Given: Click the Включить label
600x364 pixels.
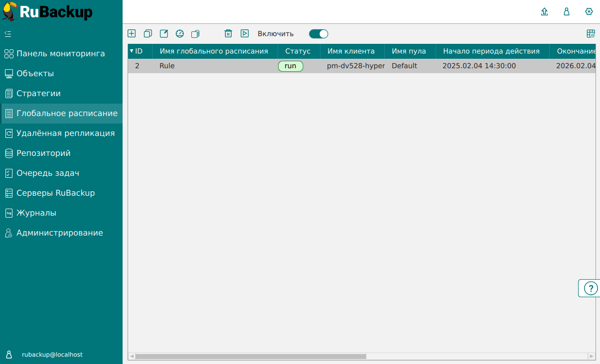Looking at the screenshot, I should pyautogui.click(x=276, y=34).
